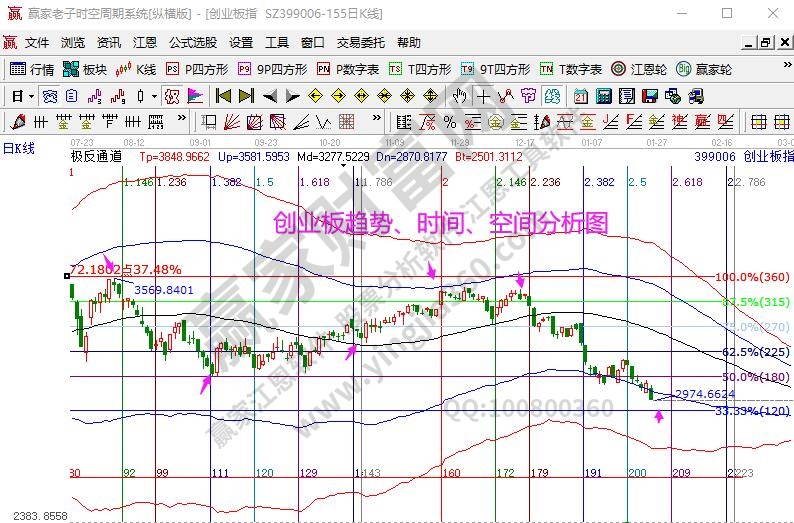Expand the 日 period dropdown arrow
This screenshot has height=523, width=794.
[31, 97]
